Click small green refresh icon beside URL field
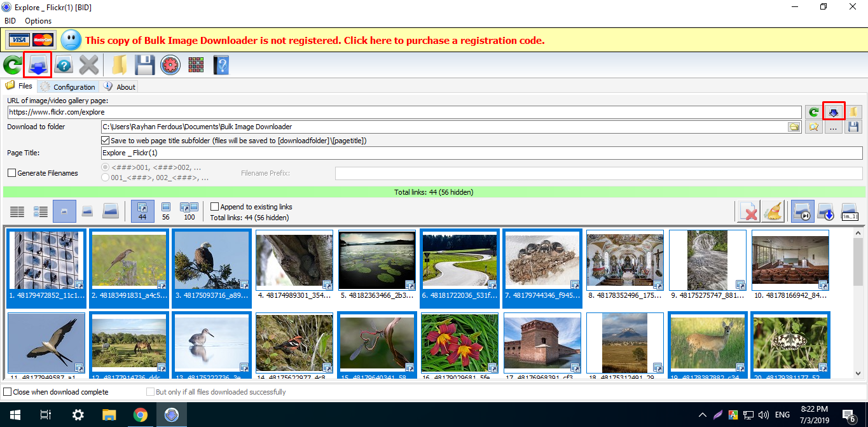868x427 pixels. 814,112
